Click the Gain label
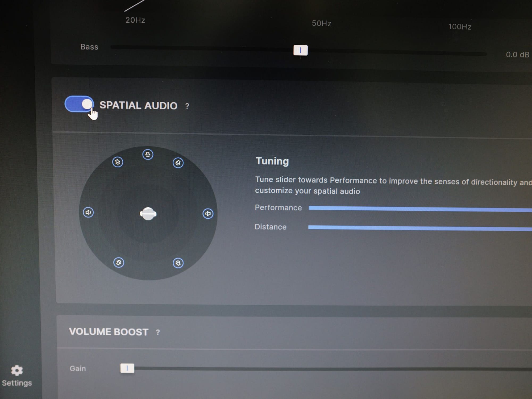 tap(78, 368)
